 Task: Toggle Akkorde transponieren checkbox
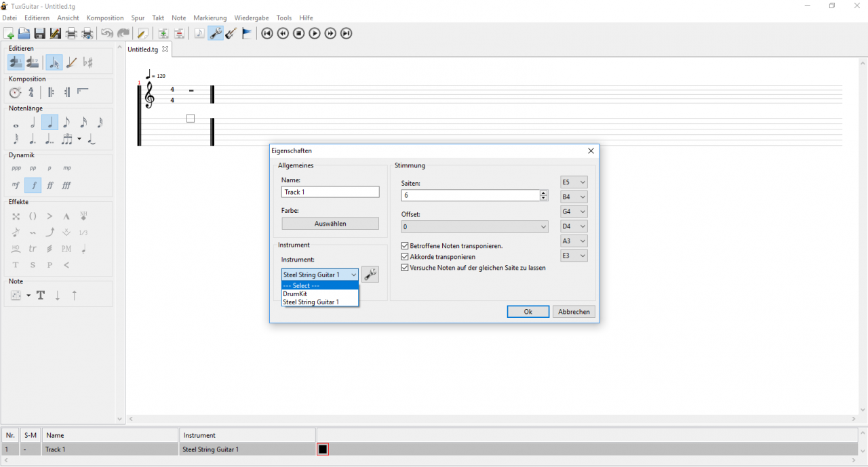(405, 257)
